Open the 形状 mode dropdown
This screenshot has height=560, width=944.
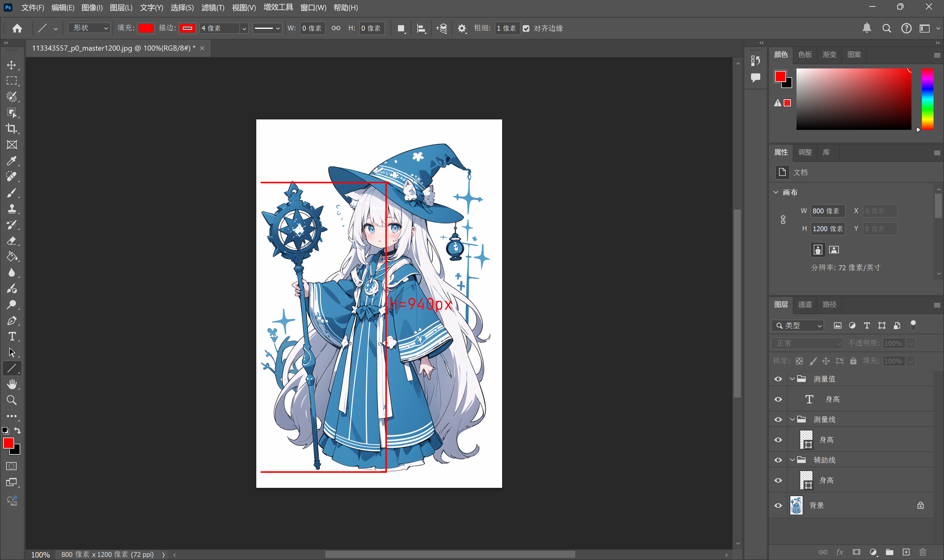[89, 28]
